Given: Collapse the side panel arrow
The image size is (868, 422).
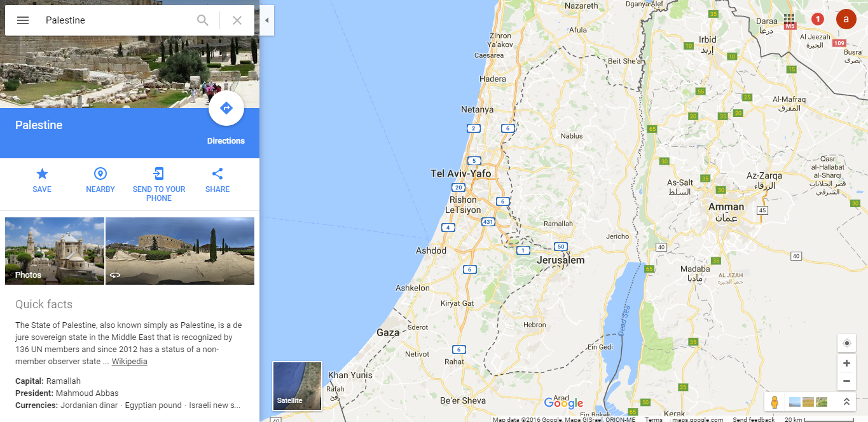Looking at the screenshot, I should (267, 20).
